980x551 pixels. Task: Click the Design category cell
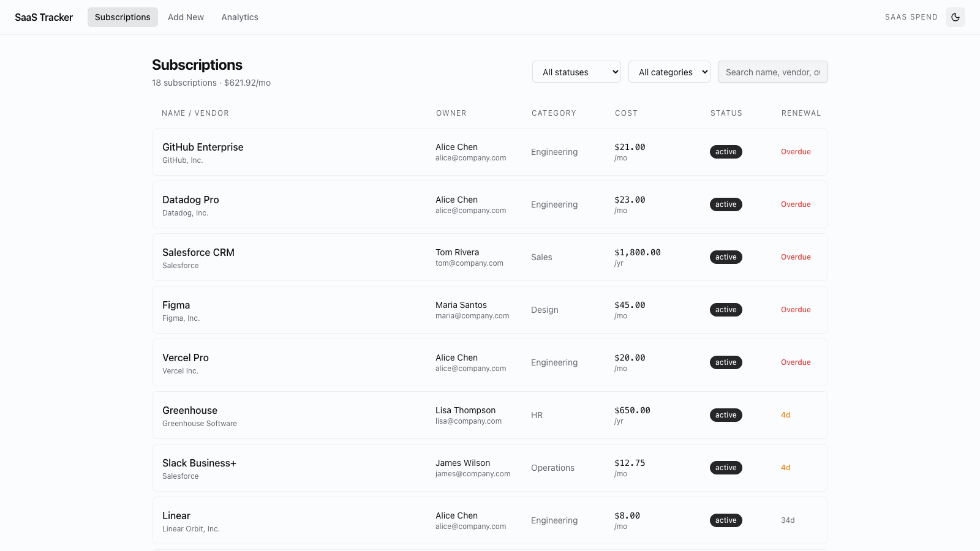click(x=545, y=310)
